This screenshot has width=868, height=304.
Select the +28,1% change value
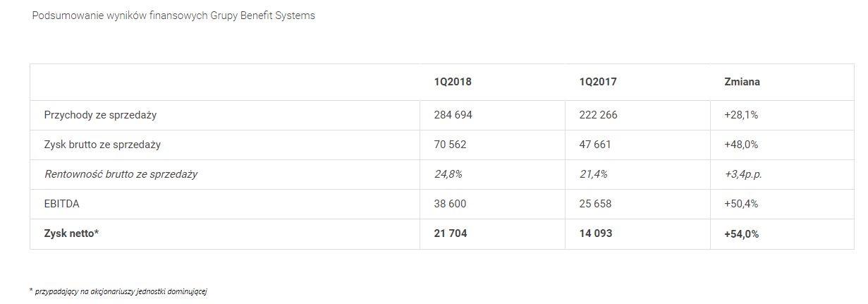tap(741, 115)
